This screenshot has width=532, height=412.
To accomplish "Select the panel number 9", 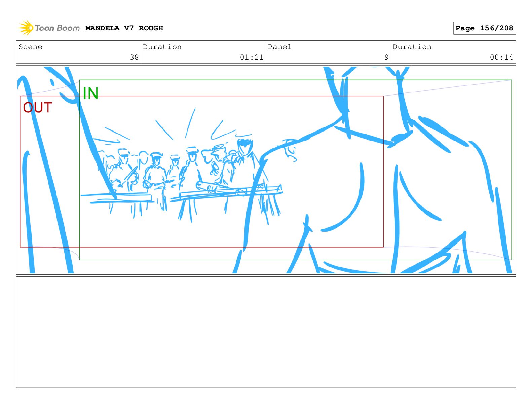I will click(x=386, y=58).
